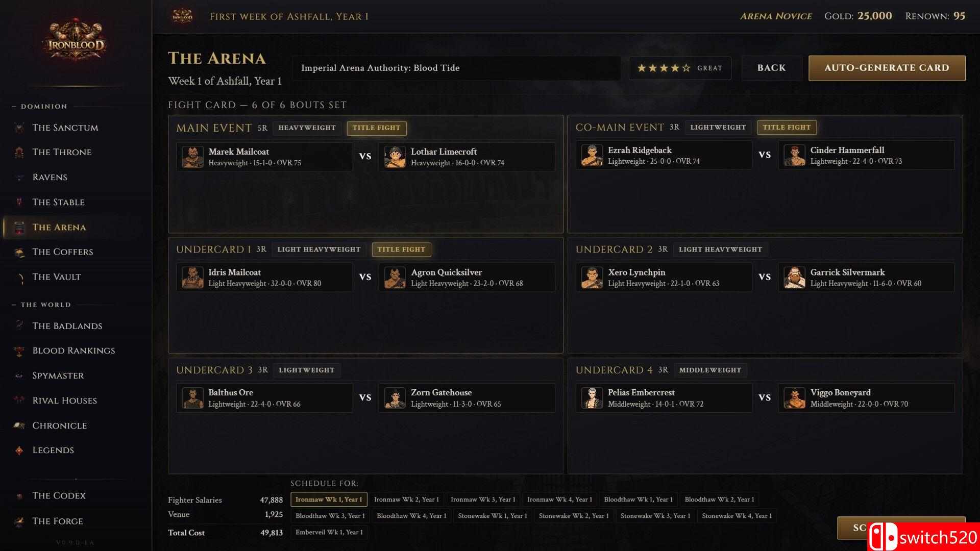This screenshot has height=551, width=980.
Task: Select Emberveil Wk 1, Year 1 schedule
Action: [329, 532]
